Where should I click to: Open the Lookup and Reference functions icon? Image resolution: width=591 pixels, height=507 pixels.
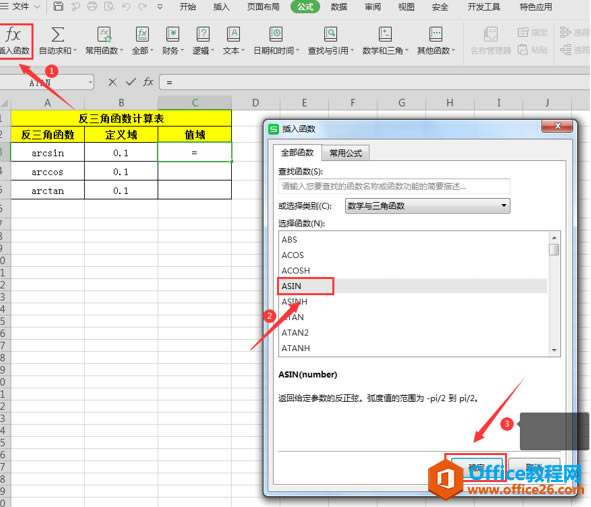click(331, 34)
